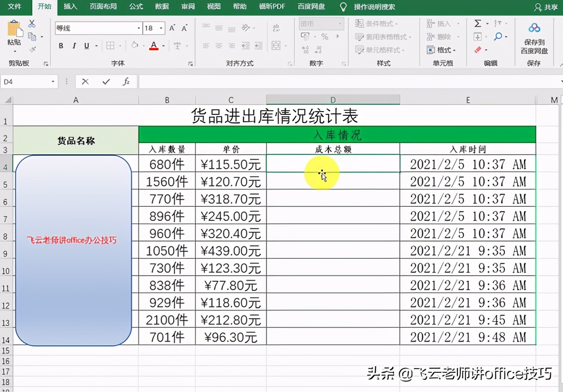
Task: Click the sort and filter icon
Action: (498, 23)
